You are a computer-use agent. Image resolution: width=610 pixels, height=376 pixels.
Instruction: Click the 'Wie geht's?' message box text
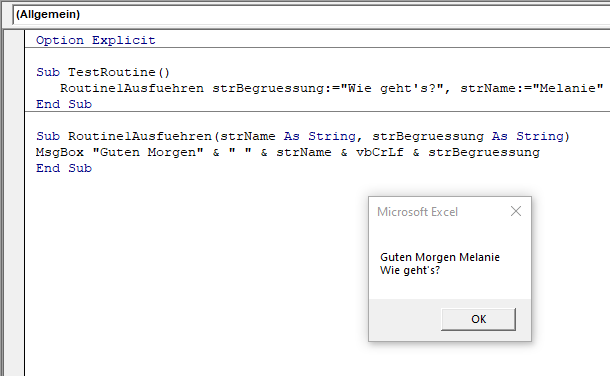tap(410, 270)
